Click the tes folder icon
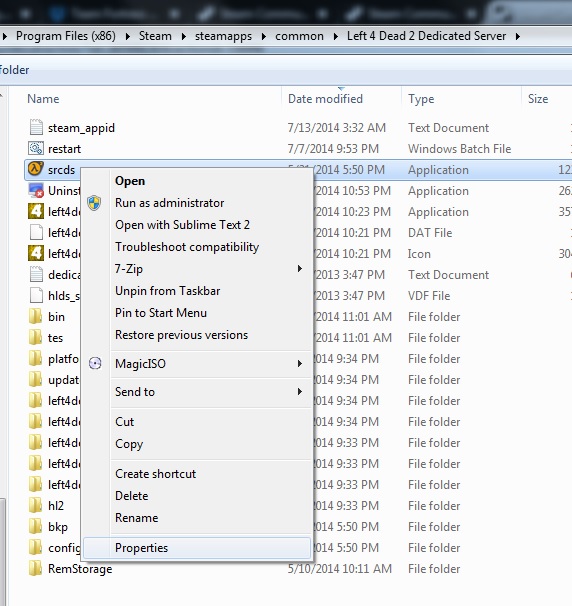Screen dimensions: 572x606 tap(35, 337)
